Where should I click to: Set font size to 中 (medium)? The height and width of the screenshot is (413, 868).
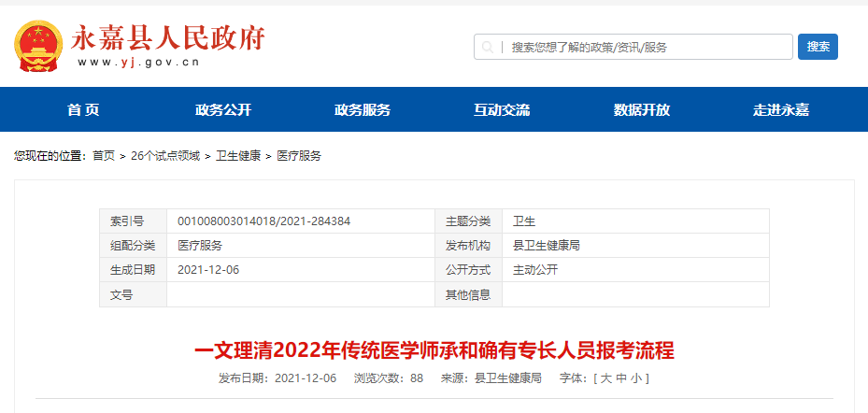coord(620,378)
